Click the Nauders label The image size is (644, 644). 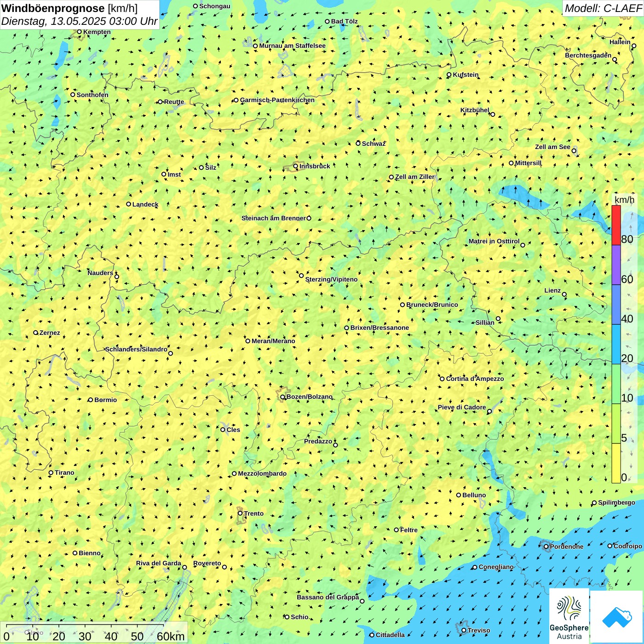tap(100, 273)
